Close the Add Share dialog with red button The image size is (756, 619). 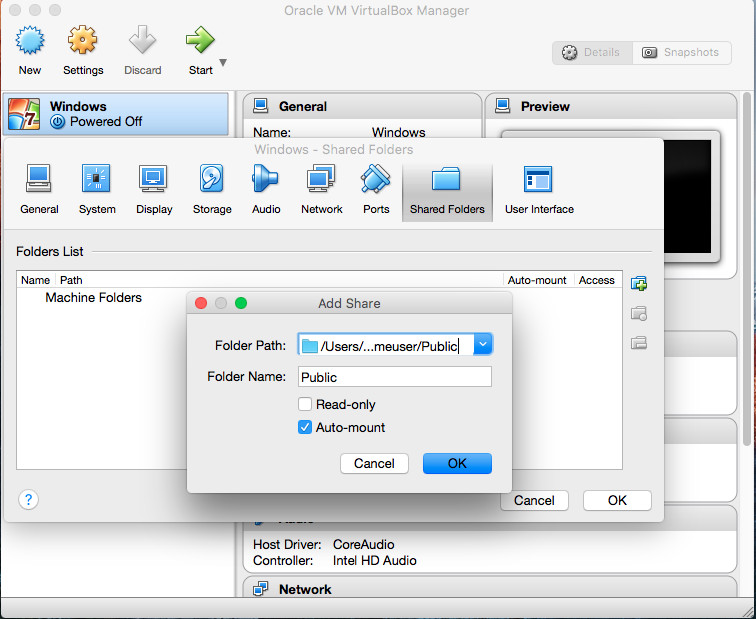pos(201,303)
